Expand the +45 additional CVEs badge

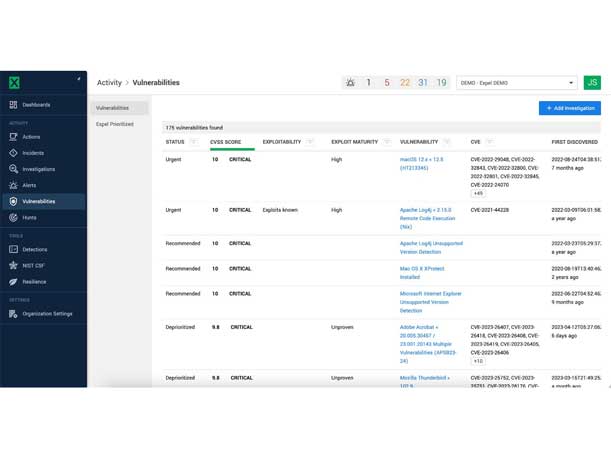click(x=478, y=193)
